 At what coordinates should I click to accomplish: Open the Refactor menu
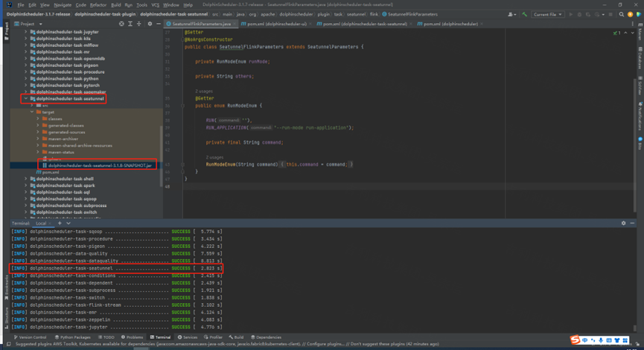pyautogui.click(x=98, y=4)
